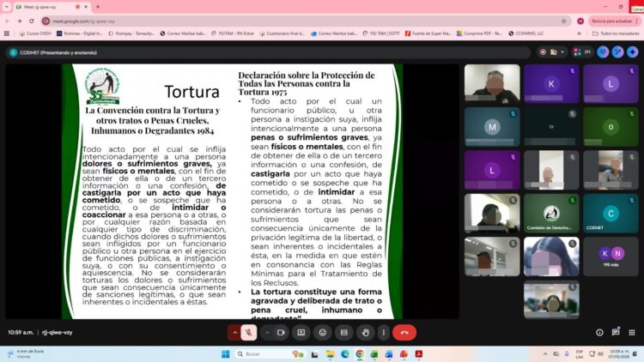Open the bookmarks apps grid icon
Screen dimensions: 644x362
click(x=7, y=33)
